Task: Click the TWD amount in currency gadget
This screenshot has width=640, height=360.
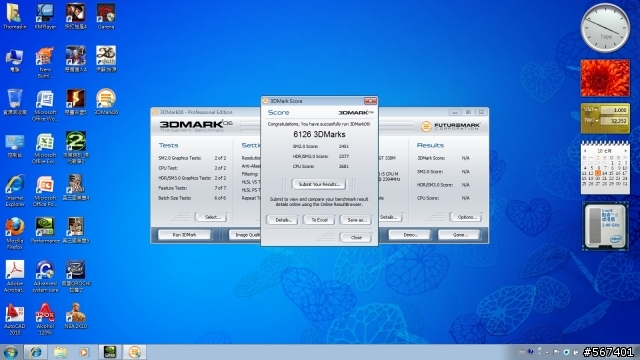Action: (614, 121)
